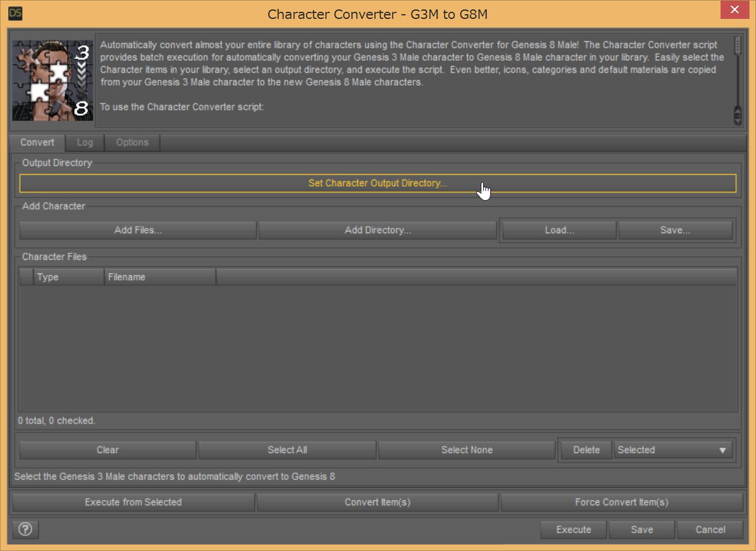Open the Log tab
The image size is (756, 551).
(85, 142)
